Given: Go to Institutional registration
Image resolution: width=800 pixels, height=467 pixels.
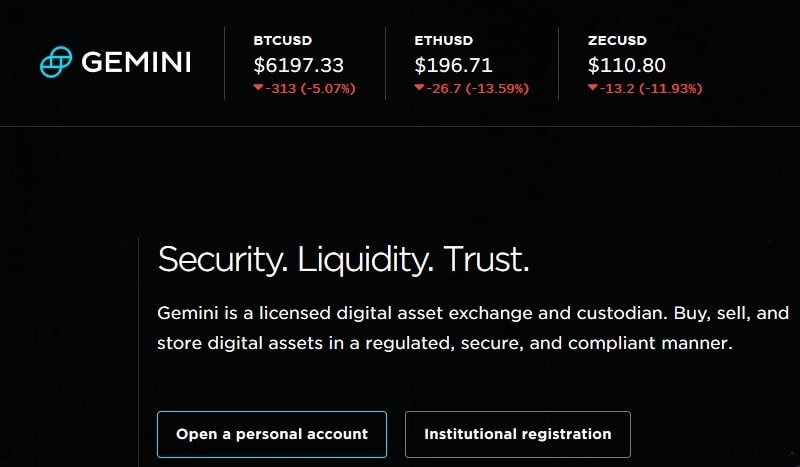Looking at the screenshot, I should (x=517, y=434).
